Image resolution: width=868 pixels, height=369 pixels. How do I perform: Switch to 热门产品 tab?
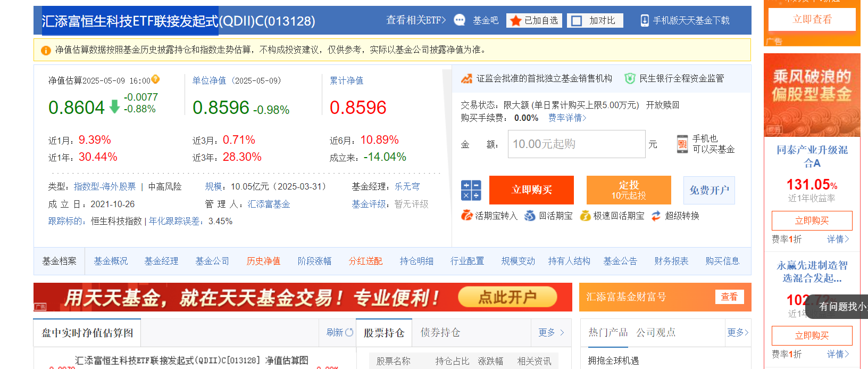(x=608, y=332)
